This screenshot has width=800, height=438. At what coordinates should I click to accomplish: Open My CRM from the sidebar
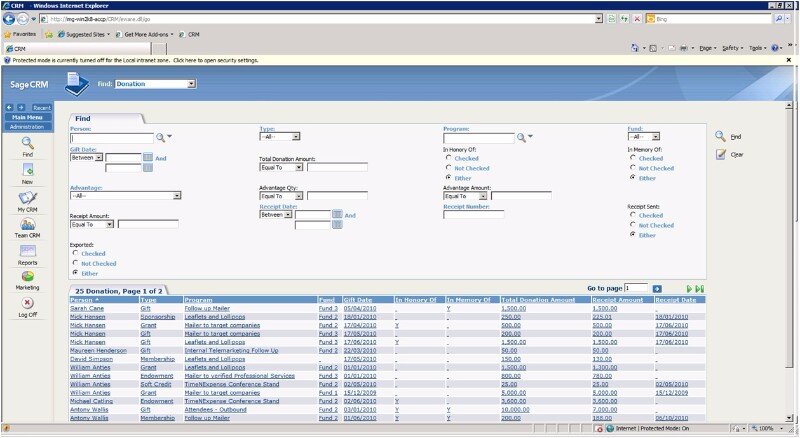[x=27, y=199]
